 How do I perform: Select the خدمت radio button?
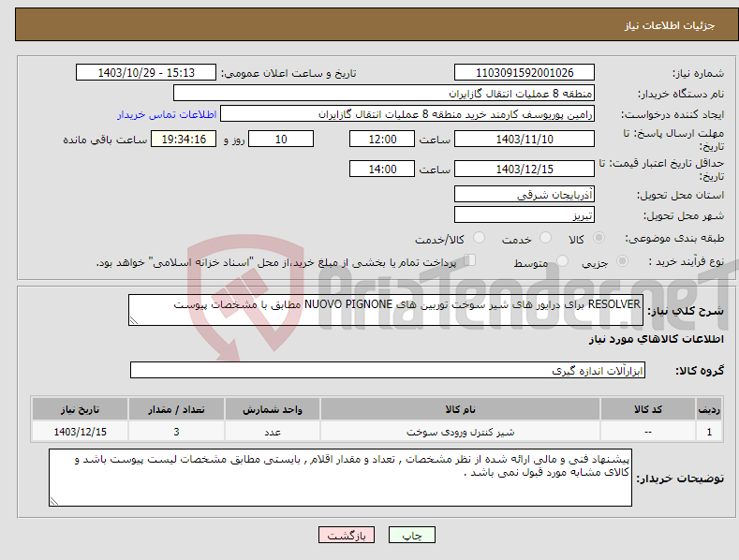click(x=545, y=238)
